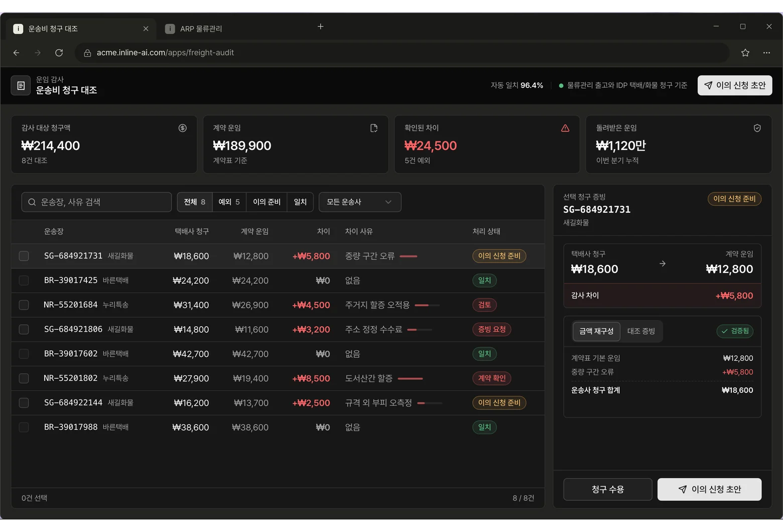Open the browser three-dot menu
This screenshot has height=532, width=783.
[766, 53]
